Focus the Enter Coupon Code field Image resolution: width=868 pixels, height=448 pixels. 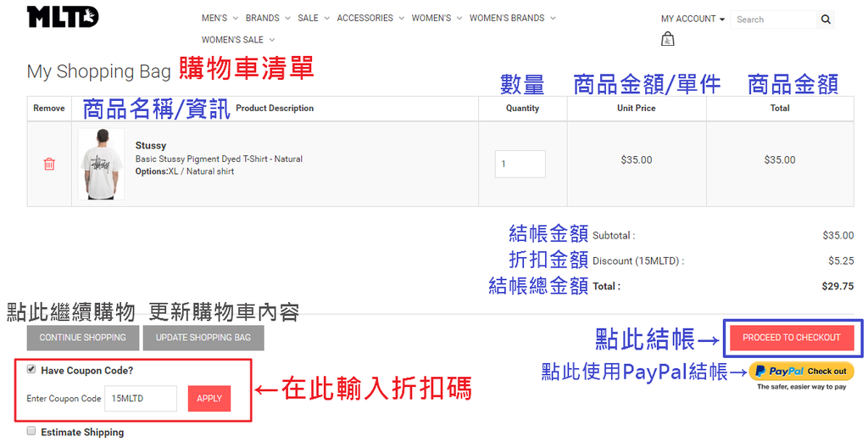[x=141, y=399]
